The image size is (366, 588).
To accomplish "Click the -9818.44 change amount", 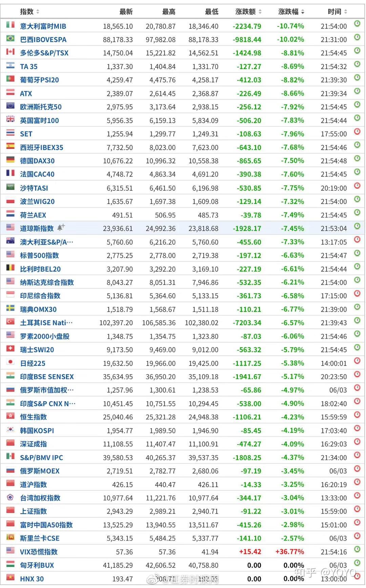I will (247, 40).
